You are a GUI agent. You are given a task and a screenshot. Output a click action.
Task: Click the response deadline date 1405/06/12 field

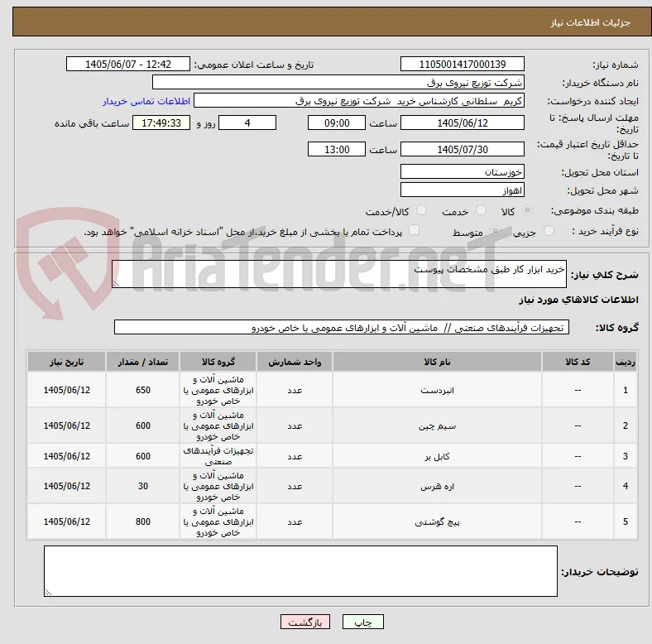[x=462, y=123]
